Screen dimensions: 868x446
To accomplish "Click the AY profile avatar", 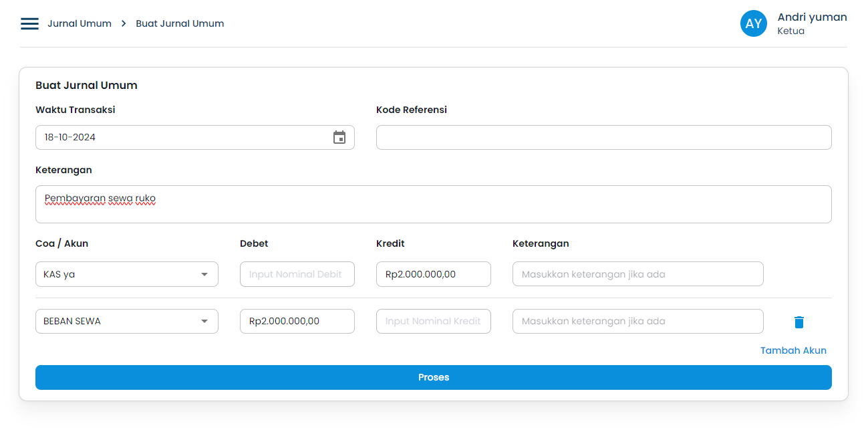I will point(753,23).
